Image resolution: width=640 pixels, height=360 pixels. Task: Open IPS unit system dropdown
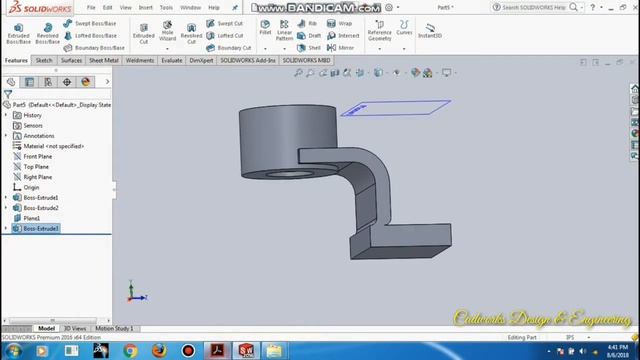tap(589, 338)
